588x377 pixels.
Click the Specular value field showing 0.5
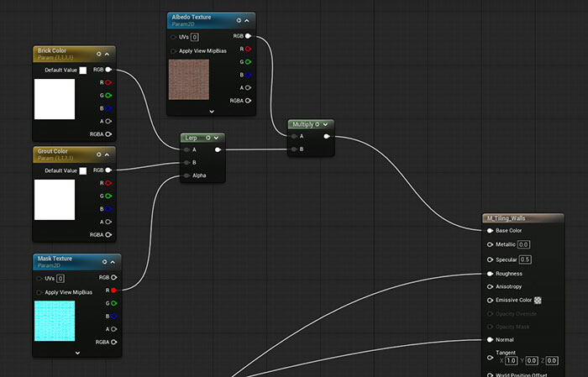coord(524,259)
